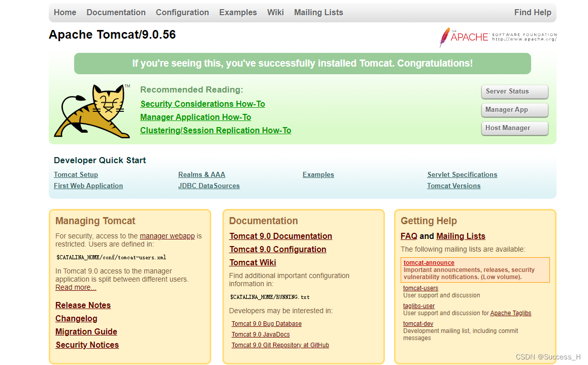588x365 pixels.
Task: Follow the Tomcat Setup link
Action: tap(76, 174)
